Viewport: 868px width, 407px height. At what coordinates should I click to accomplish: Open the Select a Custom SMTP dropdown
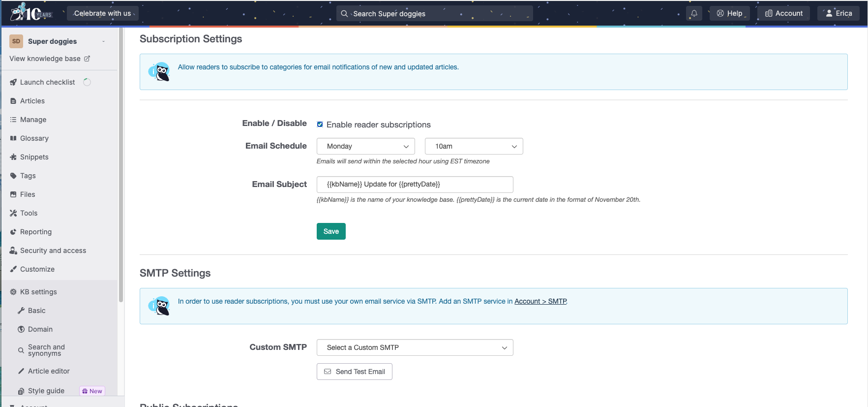coord(415,347)
